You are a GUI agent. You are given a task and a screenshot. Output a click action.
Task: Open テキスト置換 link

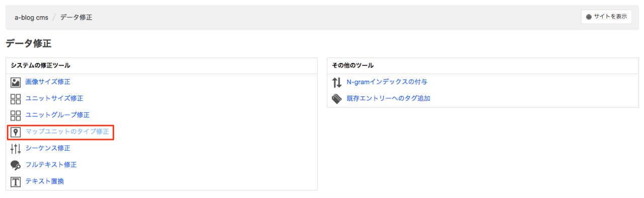[x=45, y=181]
